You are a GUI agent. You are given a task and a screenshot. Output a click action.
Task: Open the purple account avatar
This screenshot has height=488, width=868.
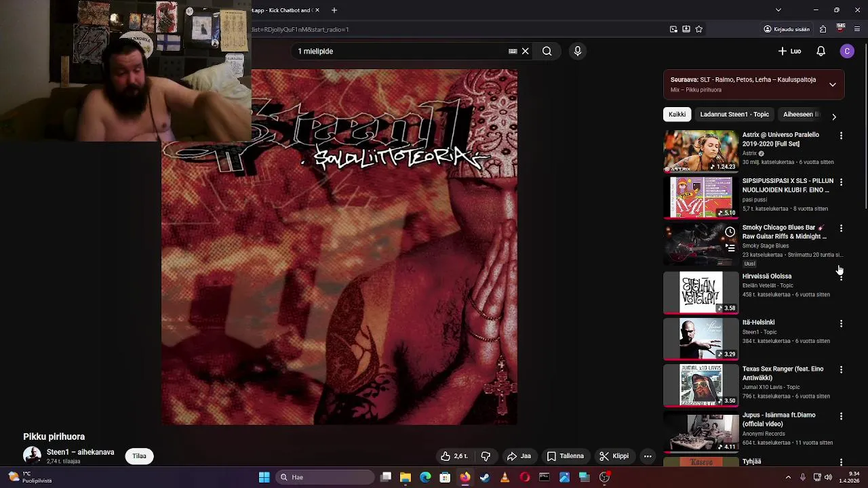tap(847, 51)
